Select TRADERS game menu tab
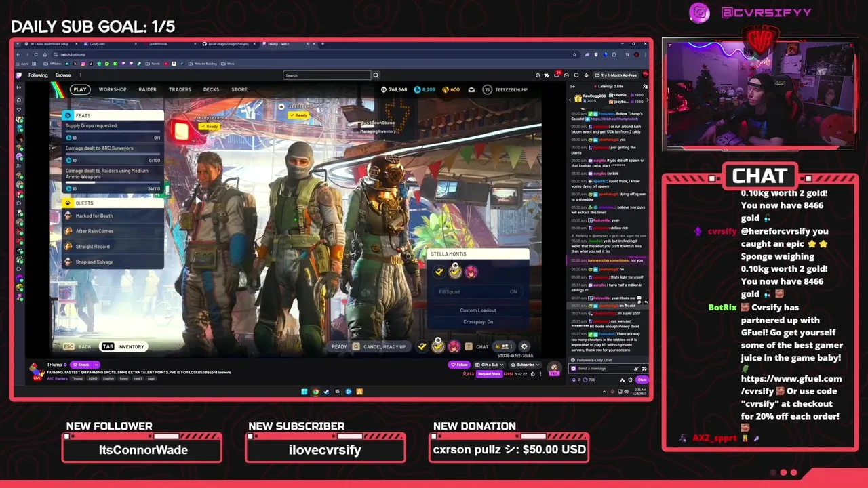 click(180, 89)
